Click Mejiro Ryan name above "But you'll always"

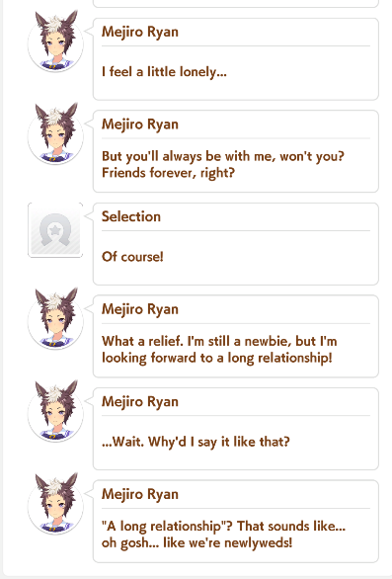click(x=140, y=124)
